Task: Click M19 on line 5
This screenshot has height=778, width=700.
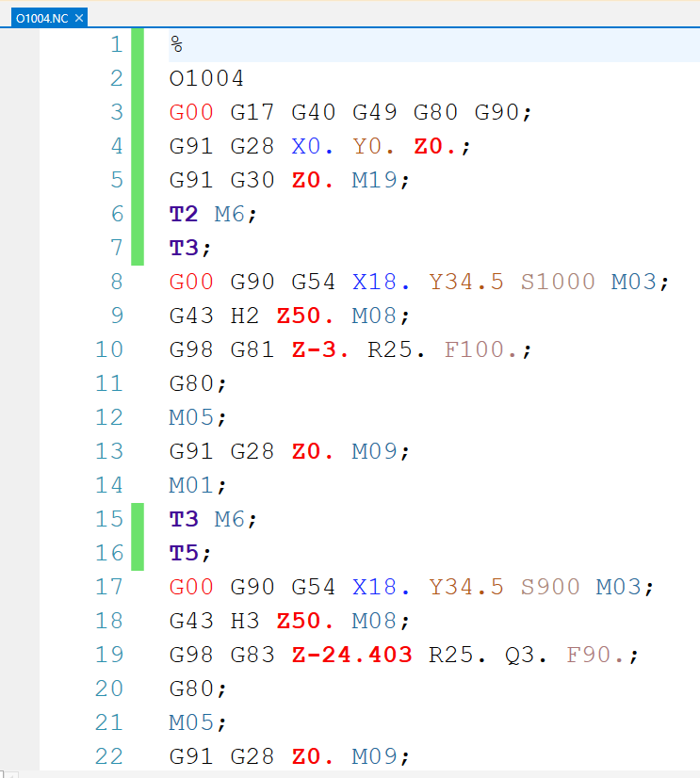Action: click(375, 180)
